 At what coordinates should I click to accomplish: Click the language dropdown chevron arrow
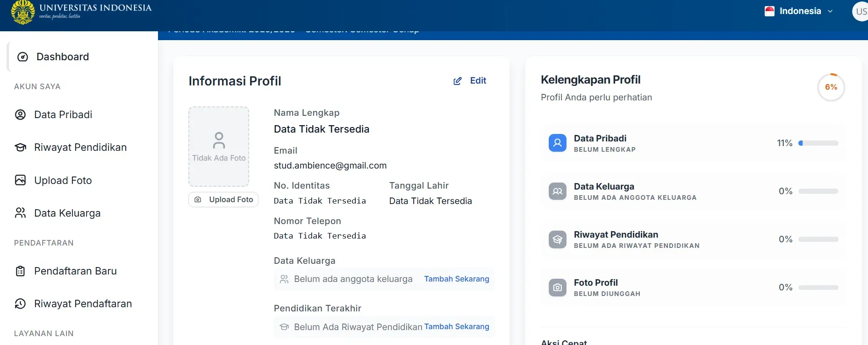tap(830, 11)
